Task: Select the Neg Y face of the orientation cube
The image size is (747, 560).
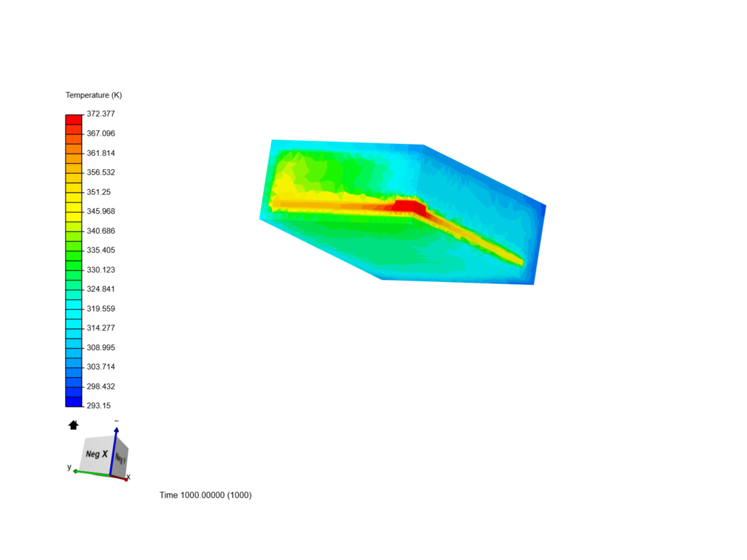Action: pyautogui.click(x=120, y=457)
